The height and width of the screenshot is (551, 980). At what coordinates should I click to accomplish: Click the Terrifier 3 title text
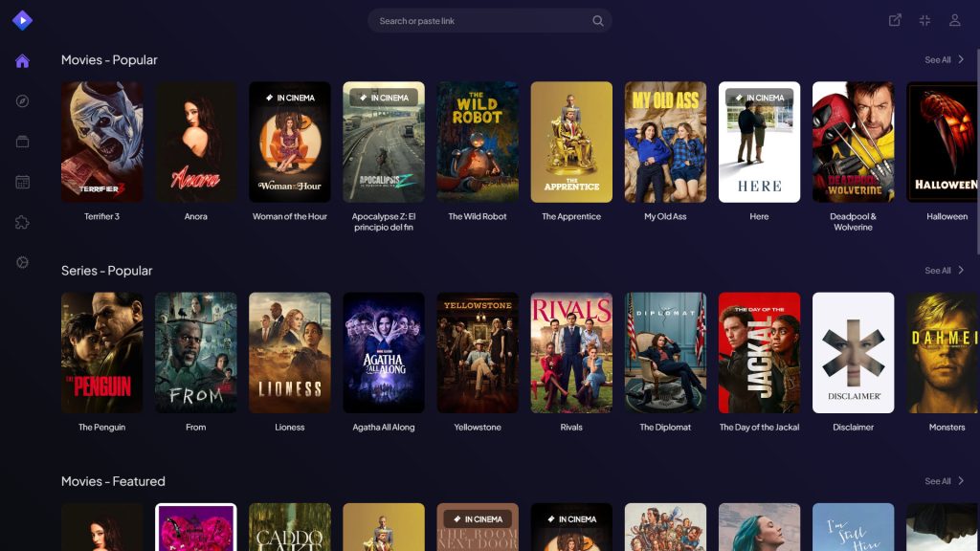coord(101,217)
